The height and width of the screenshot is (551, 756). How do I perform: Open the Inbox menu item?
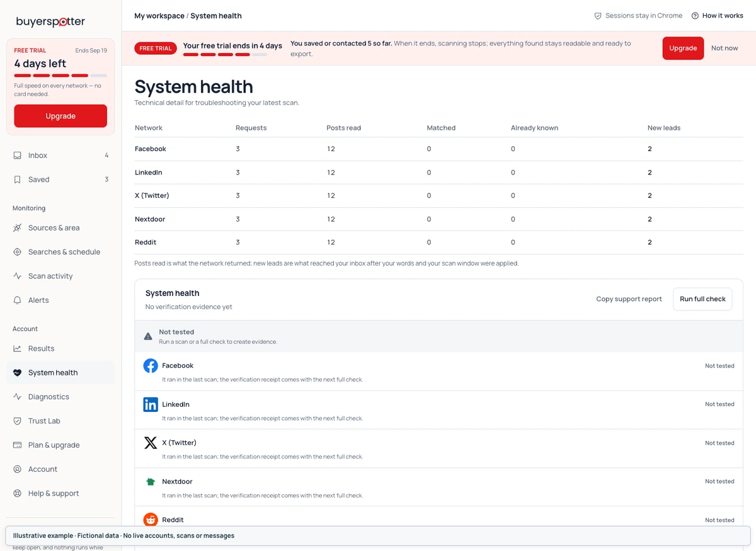(61, 156)
